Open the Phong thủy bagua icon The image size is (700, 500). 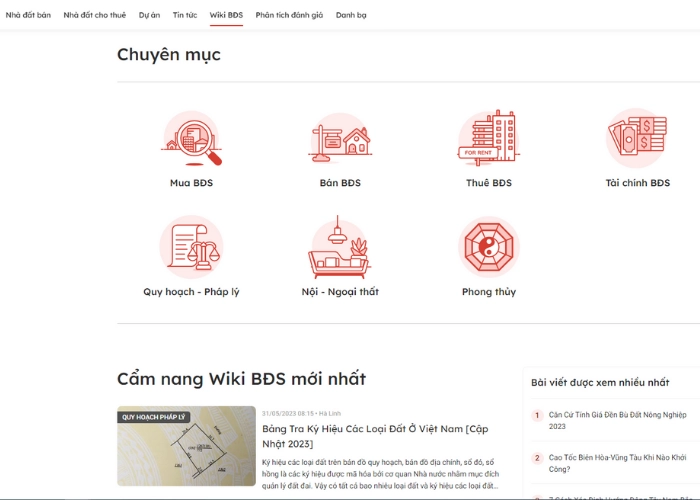point(489,247)
